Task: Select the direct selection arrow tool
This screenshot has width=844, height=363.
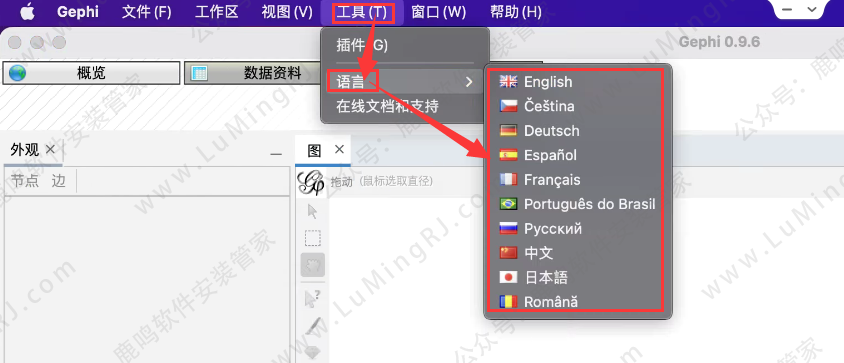Action: 312,212
